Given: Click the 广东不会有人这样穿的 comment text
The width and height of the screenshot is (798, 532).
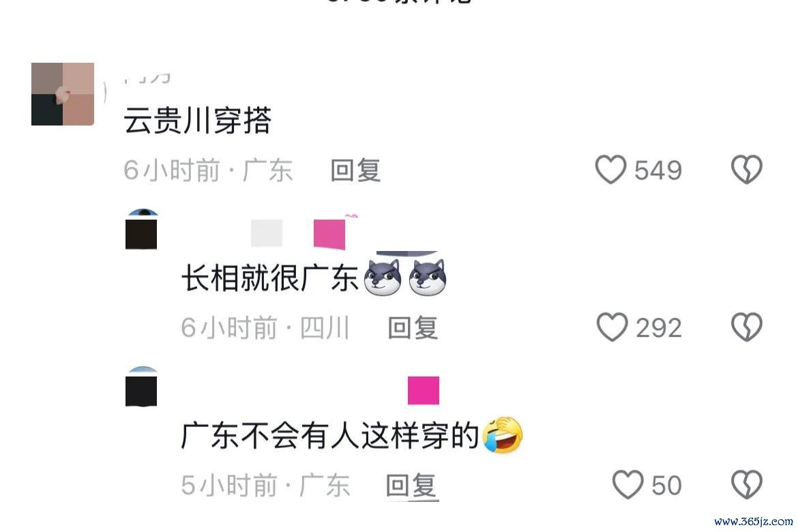Looking at the screenshot, I should pyautogui.click(x=330, y=436).
